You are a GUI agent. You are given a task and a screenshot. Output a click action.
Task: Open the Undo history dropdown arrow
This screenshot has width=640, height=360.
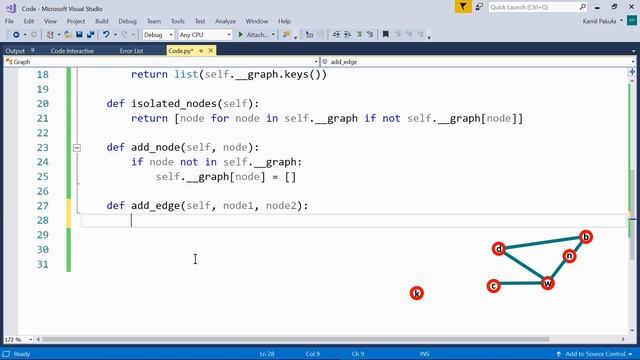click(115, 35)
